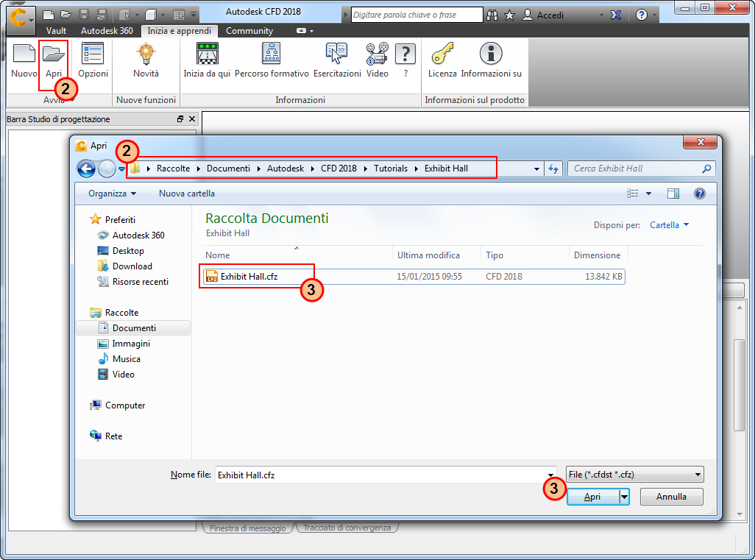
Task: Select Computer in the navigation pane
Action: pyautogui.click(x=124, y=405)
